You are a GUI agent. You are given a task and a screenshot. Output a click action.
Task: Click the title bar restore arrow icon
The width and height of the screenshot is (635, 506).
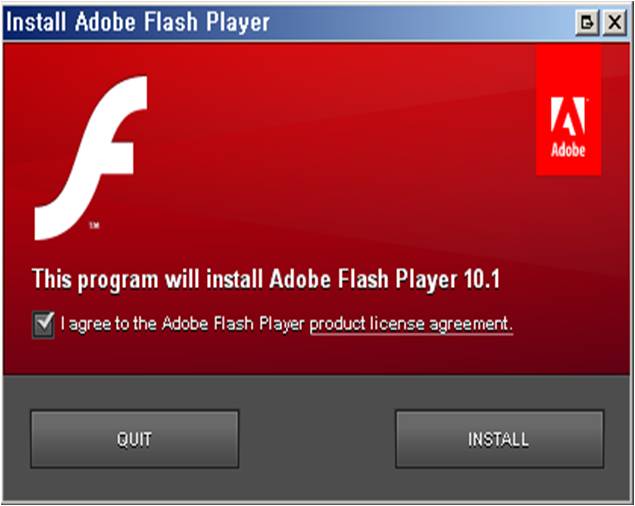587,22
